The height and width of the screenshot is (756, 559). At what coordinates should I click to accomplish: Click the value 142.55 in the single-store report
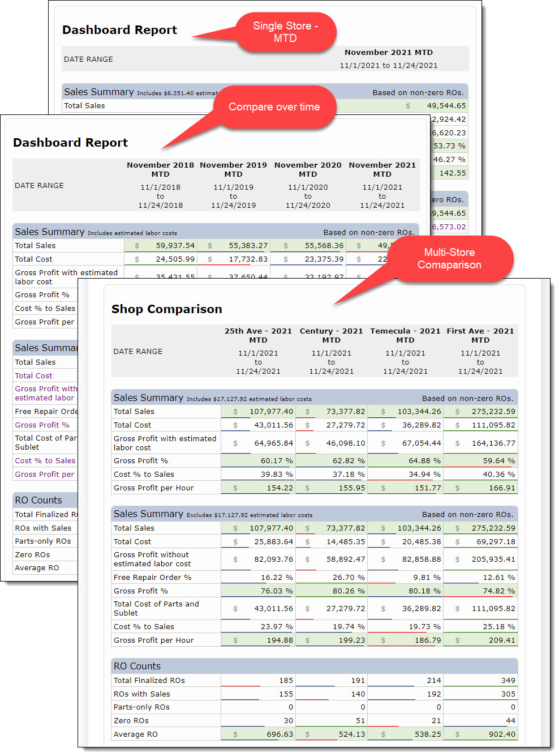click(x=453, y=173)
